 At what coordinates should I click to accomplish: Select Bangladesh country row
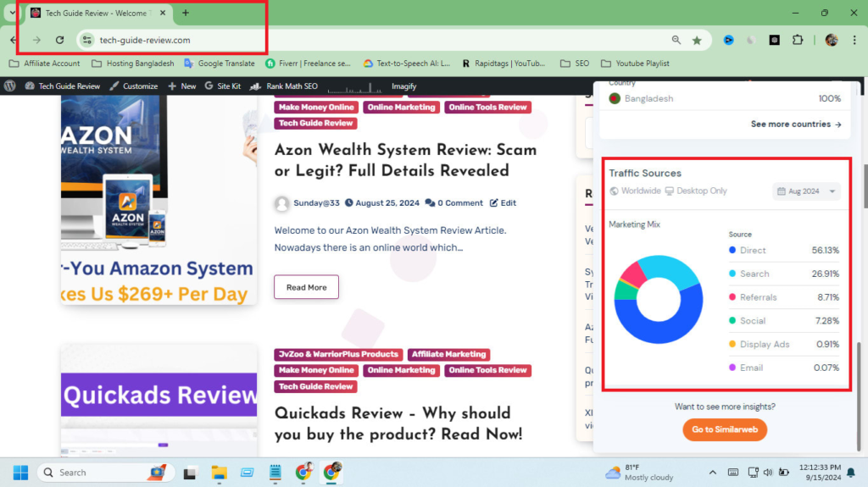pos(725,98)
